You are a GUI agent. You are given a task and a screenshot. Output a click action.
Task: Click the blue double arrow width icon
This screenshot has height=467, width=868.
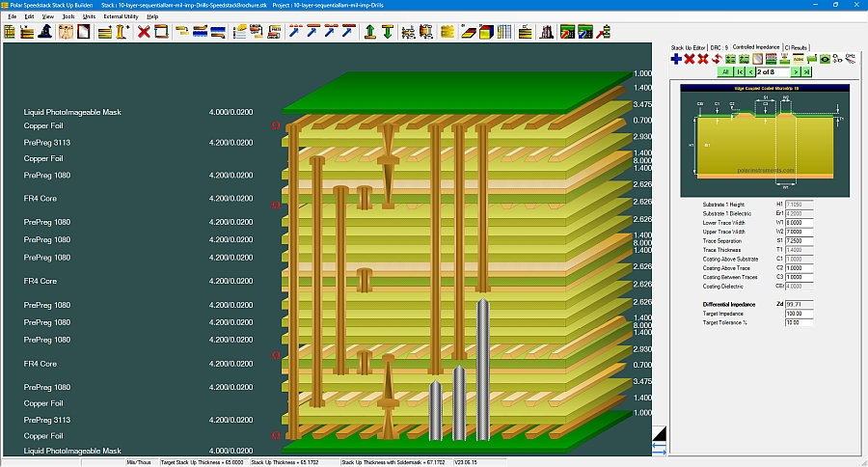click(659, 448)
